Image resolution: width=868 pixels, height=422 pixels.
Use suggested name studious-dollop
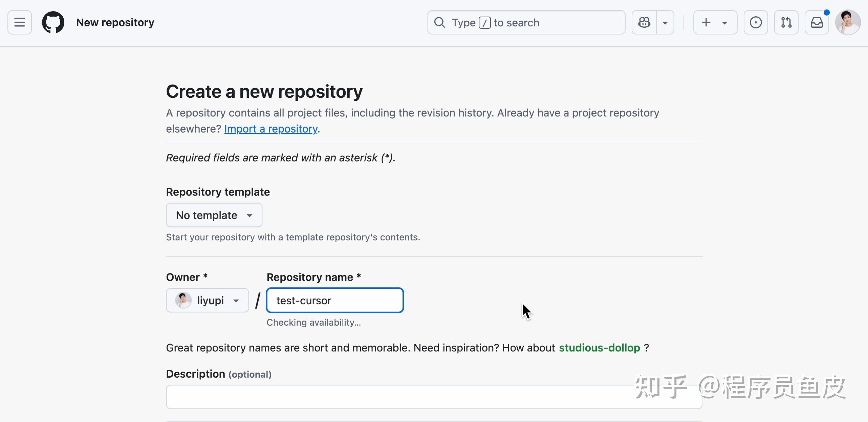(x=599, y=348)
